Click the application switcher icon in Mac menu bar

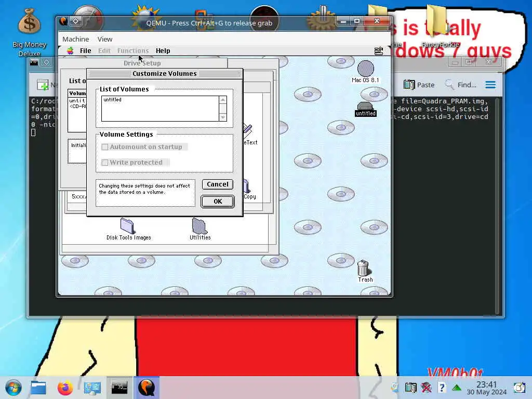379,51
